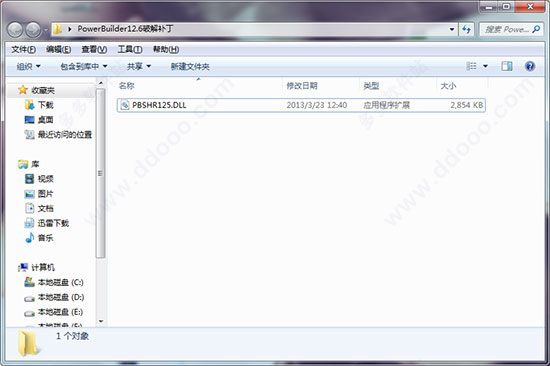
Task: Open the 音乐 library icon
Action: 29,238
